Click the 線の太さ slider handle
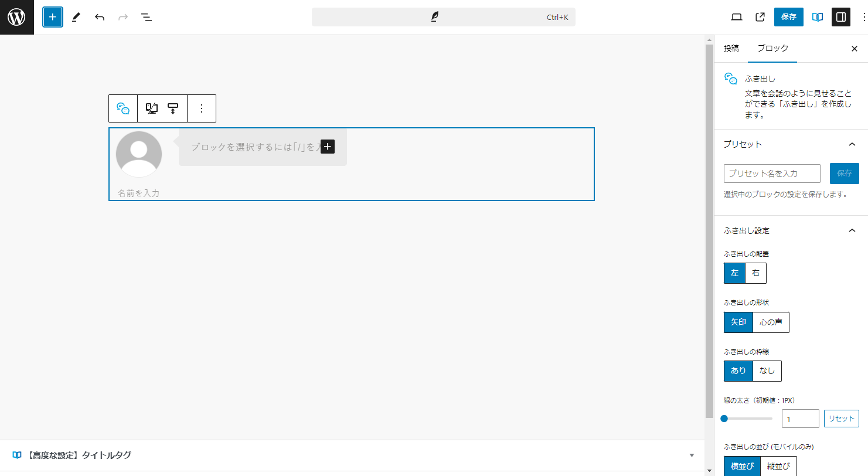This screenshot has width=868, height=476. point(724,419)
